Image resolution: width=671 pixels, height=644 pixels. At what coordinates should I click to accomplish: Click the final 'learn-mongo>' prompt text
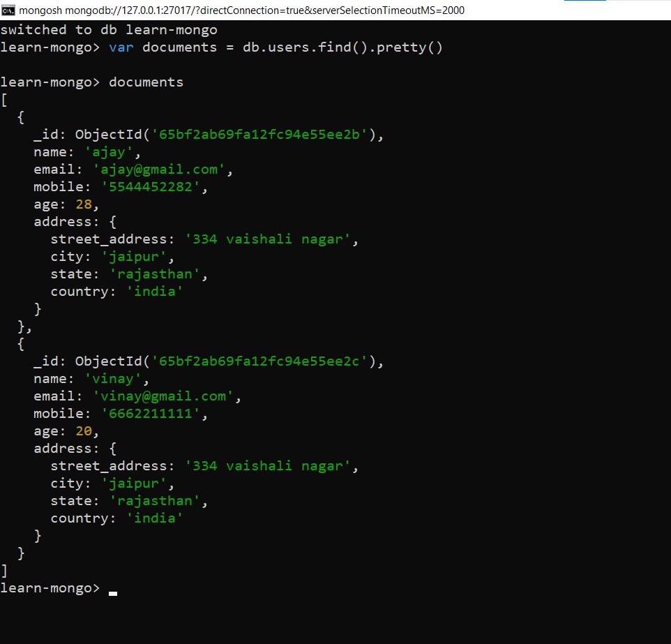50,588
